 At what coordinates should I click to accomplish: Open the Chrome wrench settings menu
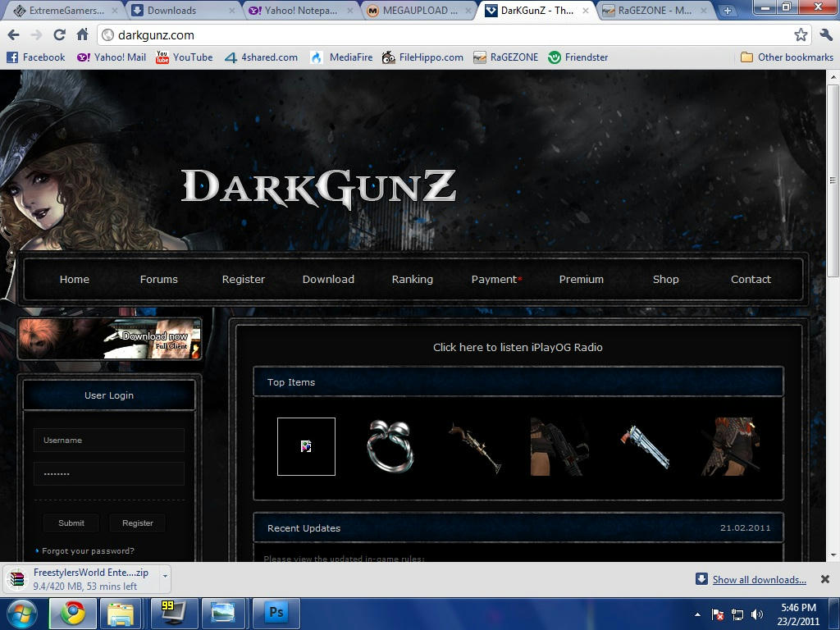tap(825, 35)
